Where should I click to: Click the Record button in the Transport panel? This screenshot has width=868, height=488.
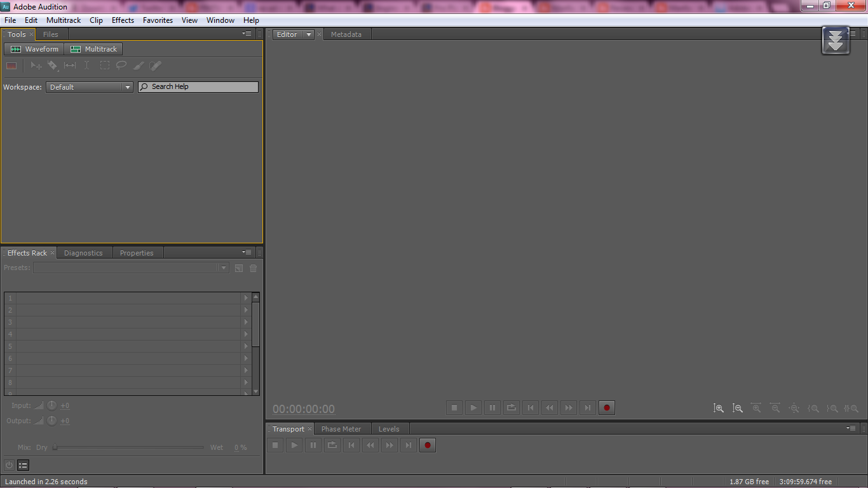(427, 445)
